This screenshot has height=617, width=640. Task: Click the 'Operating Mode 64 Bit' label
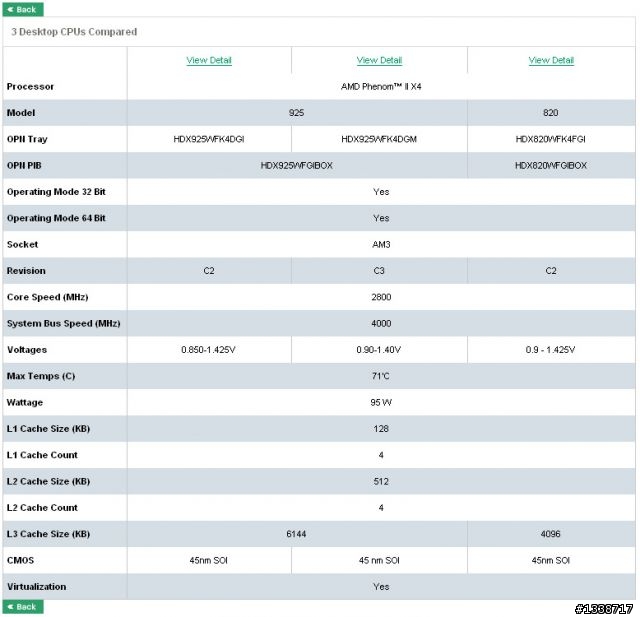pos(56,218)
